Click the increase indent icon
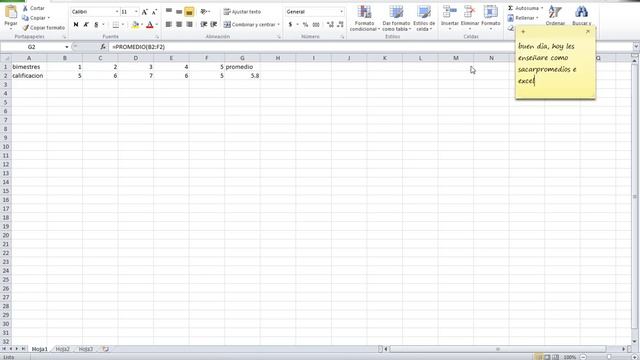 (213, 24)
